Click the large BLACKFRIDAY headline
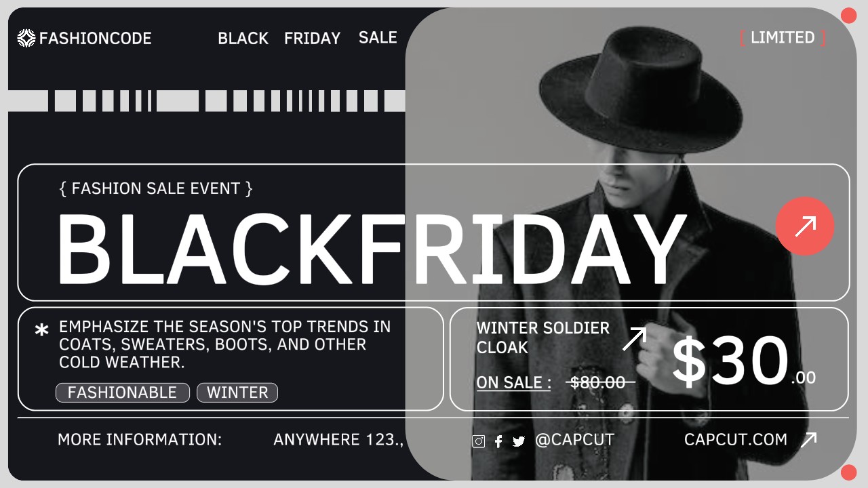The height and width of the screenshot is (488, 868). click(x=370, y=249)
